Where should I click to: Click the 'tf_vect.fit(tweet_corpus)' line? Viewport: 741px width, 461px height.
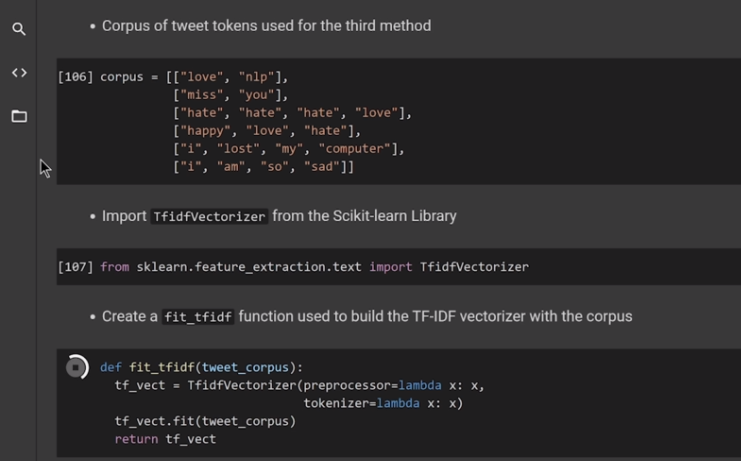click(205, 421)
